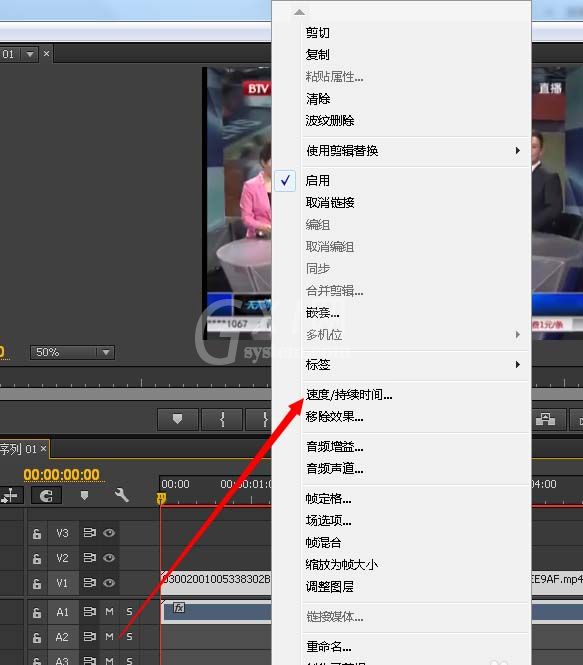The image size is (583, 665).
Task: Toggle the snap magnet icon in timeline
Action: pos(47,495)
